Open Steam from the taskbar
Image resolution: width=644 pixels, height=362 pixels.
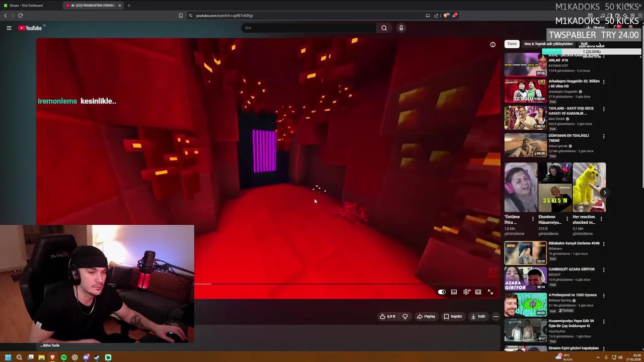[97, 357]
